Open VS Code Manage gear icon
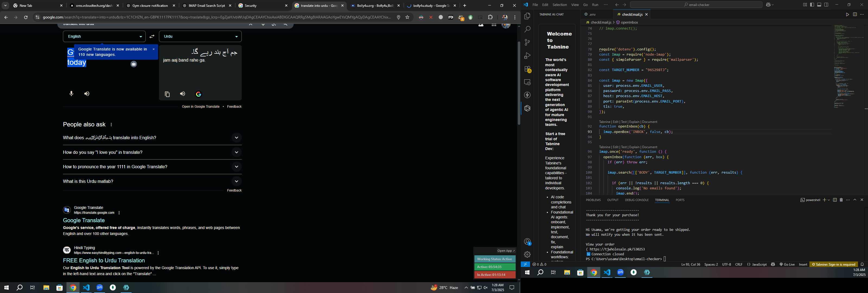Viewport: 868px width, 293px height. 527,254
